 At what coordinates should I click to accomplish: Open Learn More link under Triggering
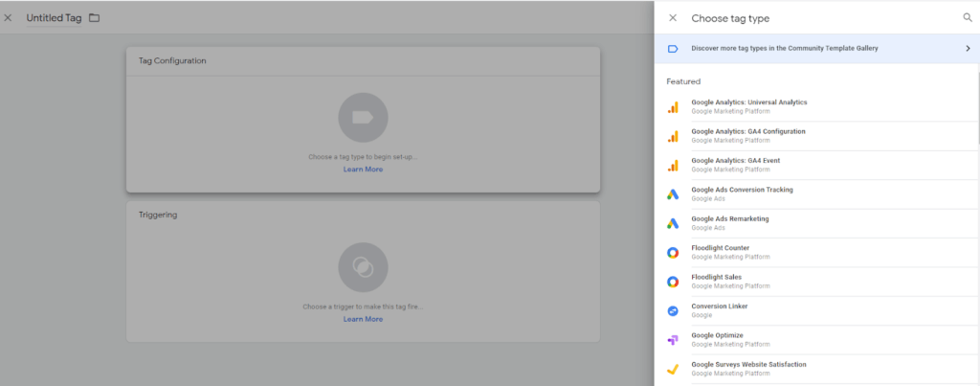363,319
